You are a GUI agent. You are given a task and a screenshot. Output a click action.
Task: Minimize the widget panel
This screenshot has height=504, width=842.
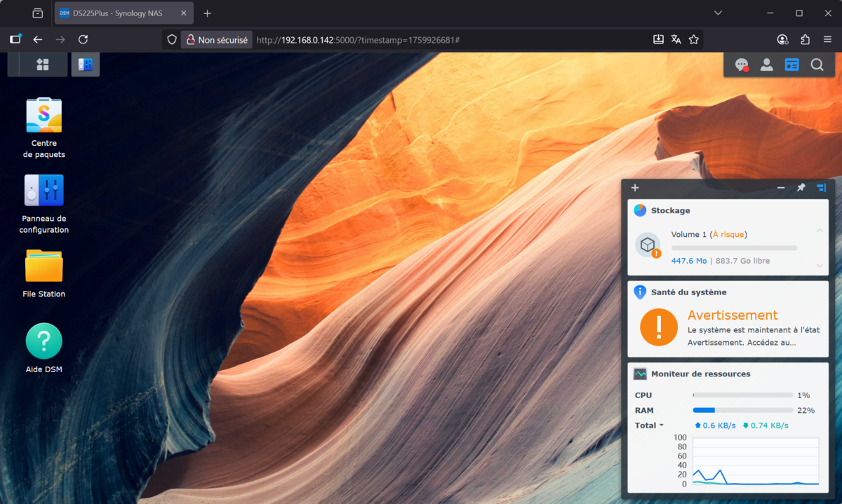tap(781, 188)
